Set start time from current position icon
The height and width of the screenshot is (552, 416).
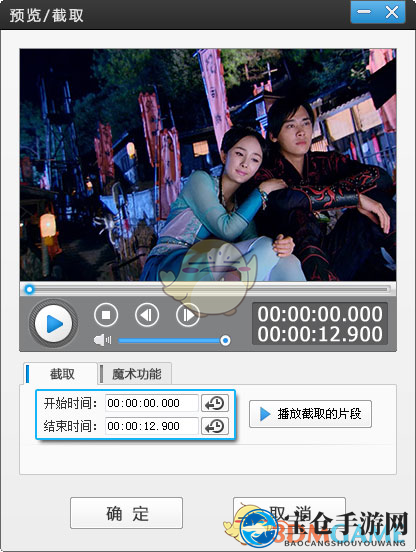point(215,403)
